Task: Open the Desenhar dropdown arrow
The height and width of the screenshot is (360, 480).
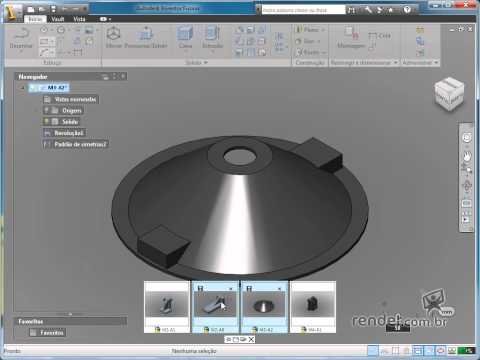Action: (21, 52)
